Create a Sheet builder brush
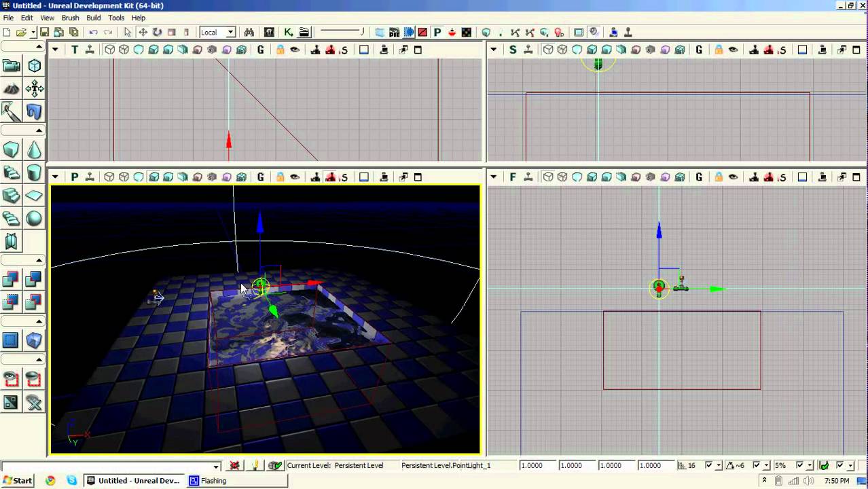868x489 pixels. 34,196
